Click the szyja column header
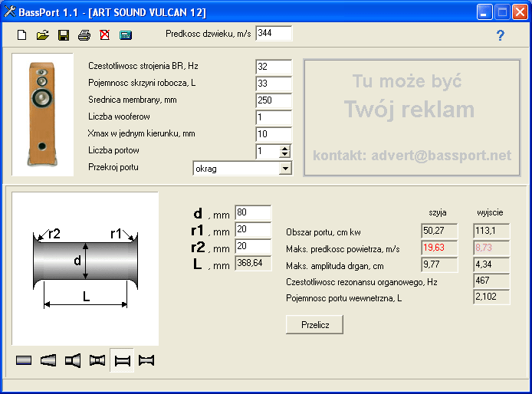Screen dimensions: 532x394 438,213
